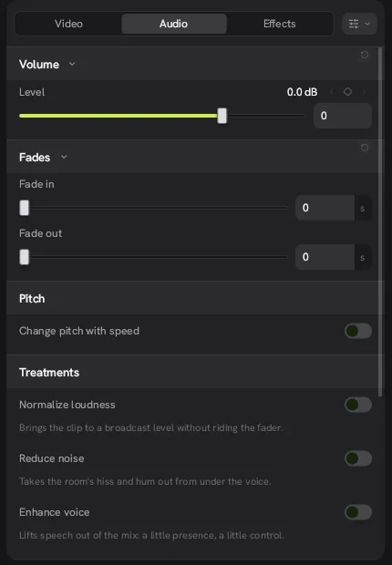
Task: Click the Fade in slider handle
Action: [x=25, y=208]
